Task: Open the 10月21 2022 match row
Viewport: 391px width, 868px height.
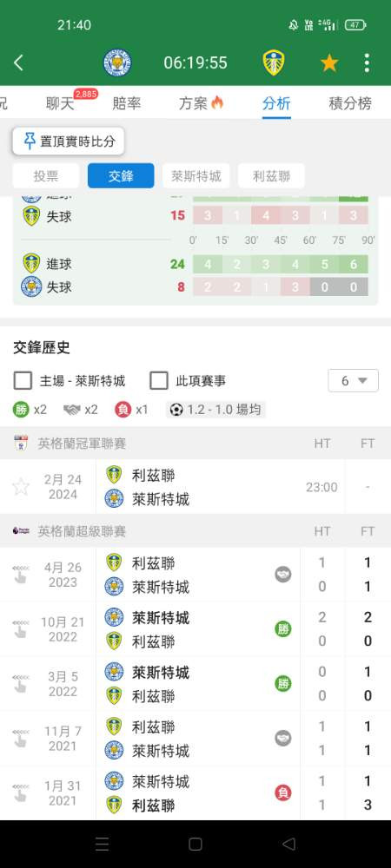Action: [195, 629]
